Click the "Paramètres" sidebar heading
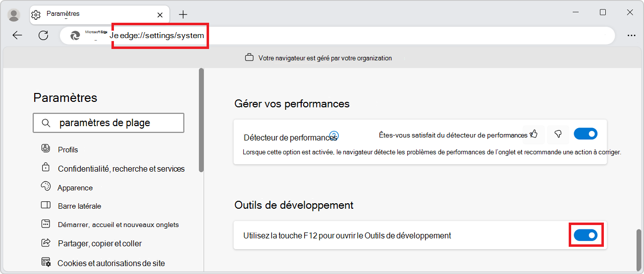The height and width of the screenshot is (274, 644). 65,98
